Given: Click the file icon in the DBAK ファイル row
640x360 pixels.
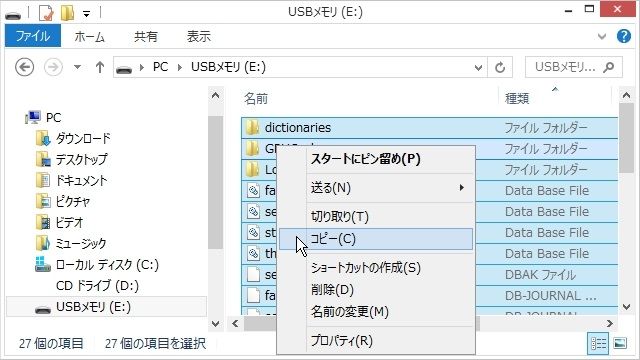Looking at the screenshot, I should (x=253, y=275).
